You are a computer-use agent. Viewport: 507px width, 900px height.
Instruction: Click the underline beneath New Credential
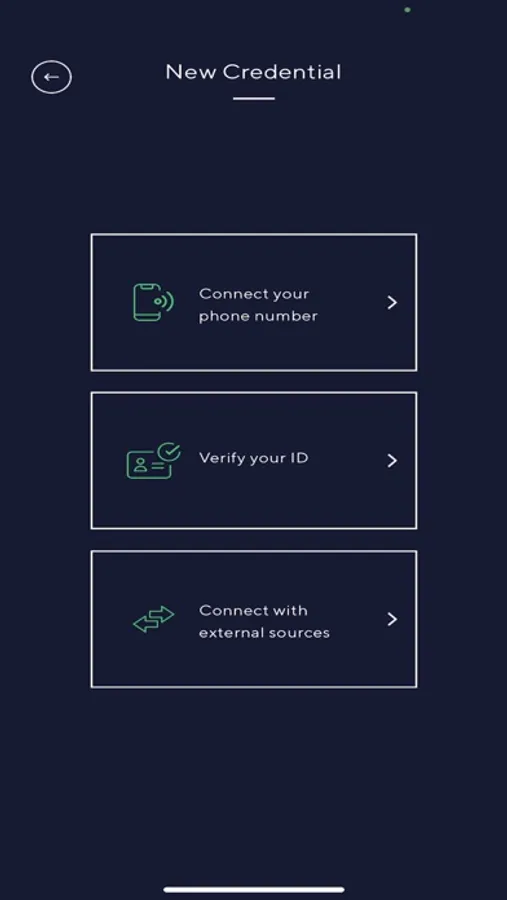[x=254, y=99]
